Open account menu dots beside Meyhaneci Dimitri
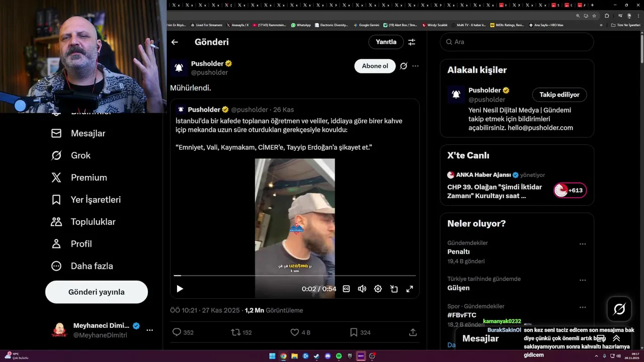The height and width of the screenshot is (362, 644). click(x=149, y=330)
